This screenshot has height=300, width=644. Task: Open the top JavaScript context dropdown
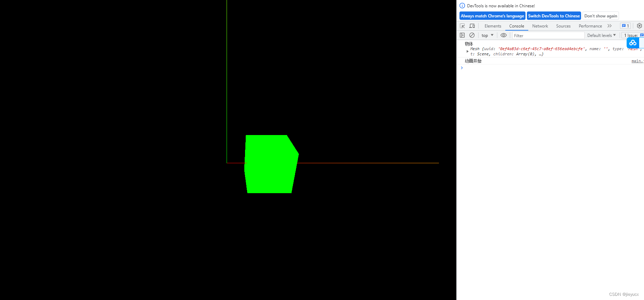[487, 35]
